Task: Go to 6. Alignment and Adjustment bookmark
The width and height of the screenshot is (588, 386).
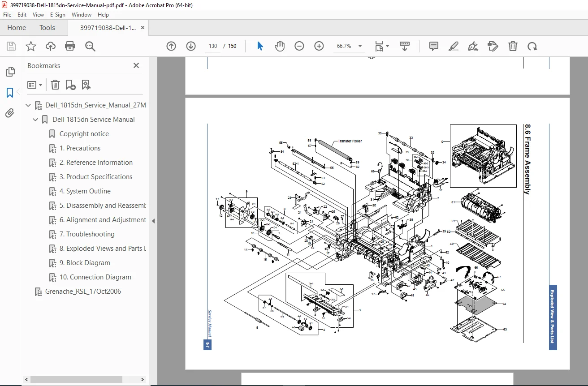Action: point(103,220)
